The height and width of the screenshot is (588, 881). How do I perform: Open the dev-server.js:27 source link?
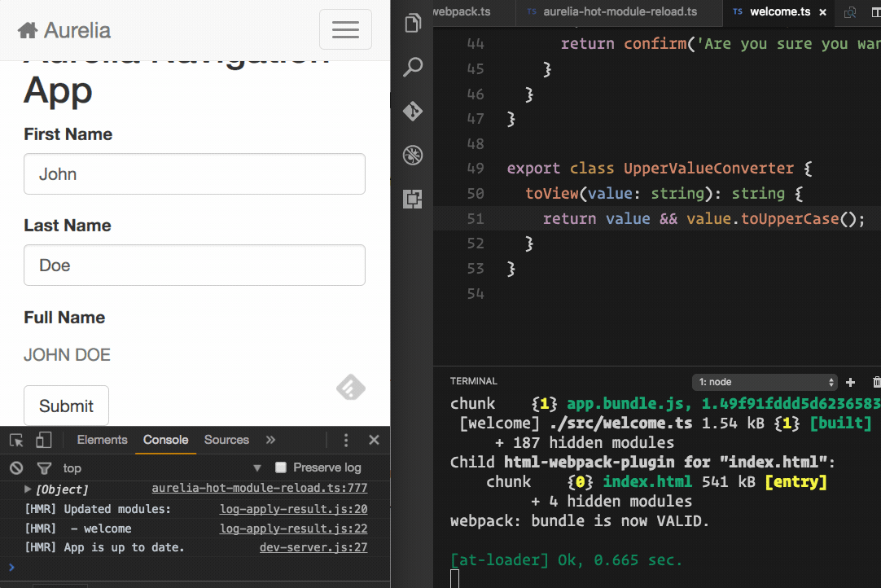[313, 547]
